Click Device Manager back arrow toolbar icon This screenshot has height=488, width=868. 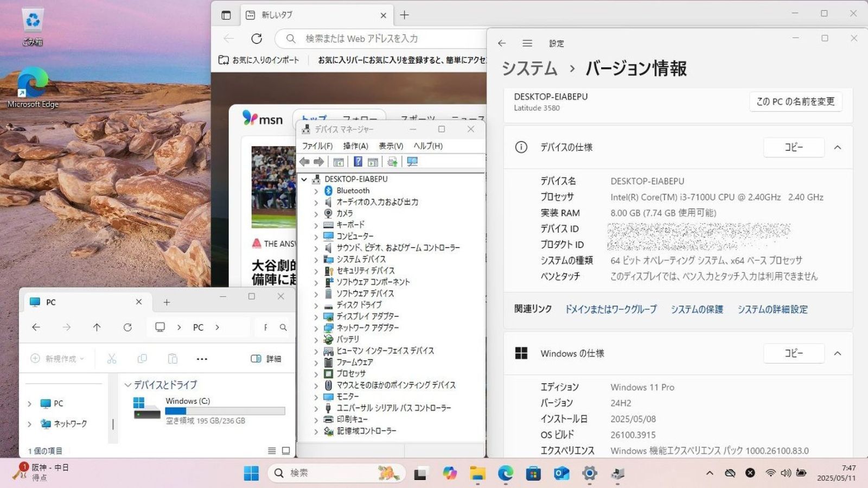(x=305, y=162)
